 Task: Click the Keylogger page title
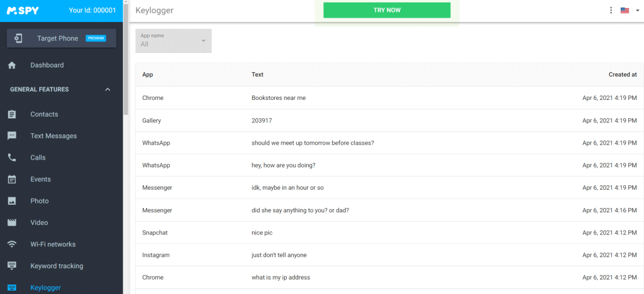(x=155, y=11)
